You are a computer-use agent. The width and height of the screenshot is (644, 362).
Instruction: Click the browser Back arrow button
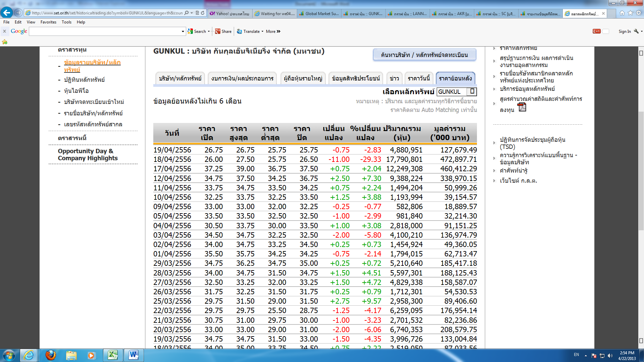7,13
